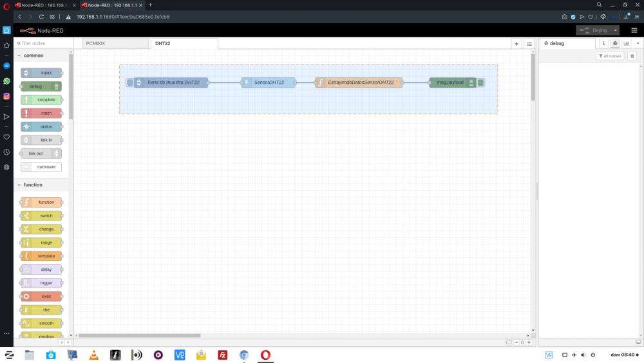Zoom in the flow canvas

coord(529,342)
